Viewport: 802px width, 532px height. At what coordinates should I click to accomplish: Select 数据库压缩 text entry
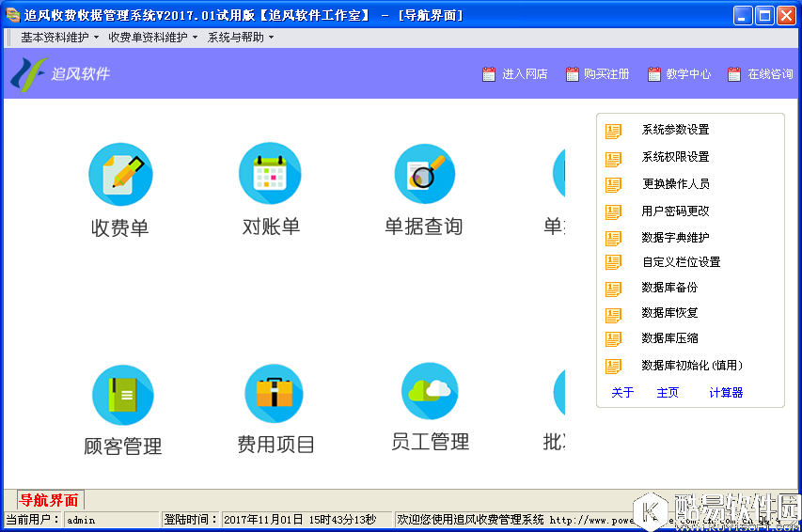(669, 338)
